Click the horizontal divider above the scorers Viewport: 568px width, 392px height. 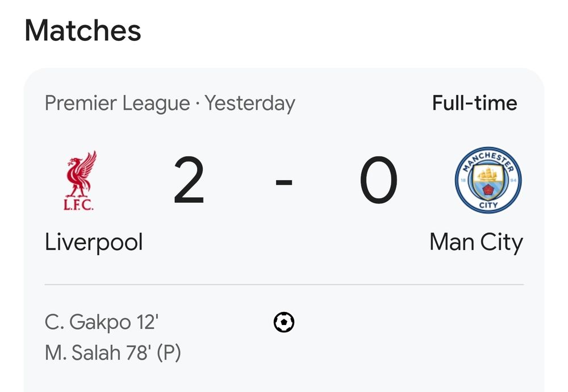[284, 284]
